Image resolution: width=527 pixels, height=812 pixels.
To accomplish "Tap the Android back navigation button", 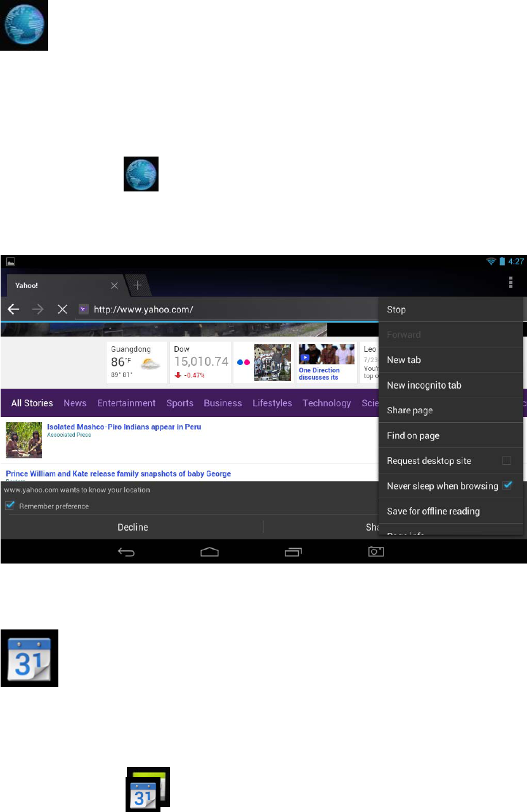I will click(x=126, y=552).
